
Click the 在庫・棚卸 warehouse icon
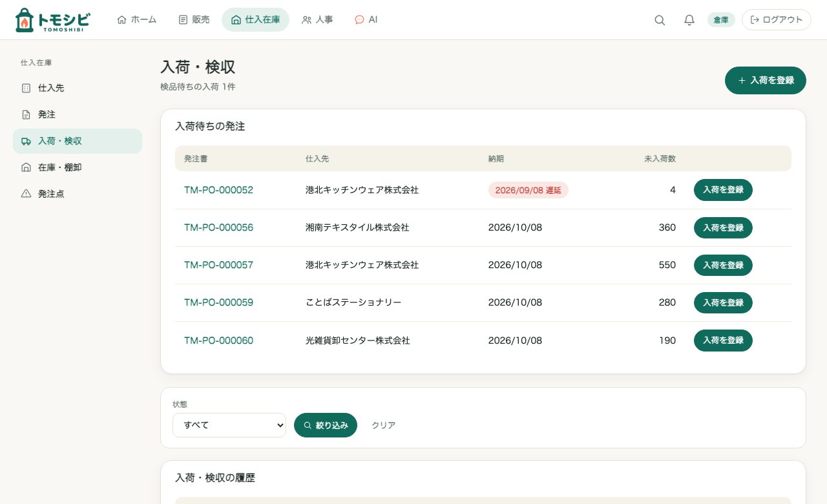coord(26,167)
